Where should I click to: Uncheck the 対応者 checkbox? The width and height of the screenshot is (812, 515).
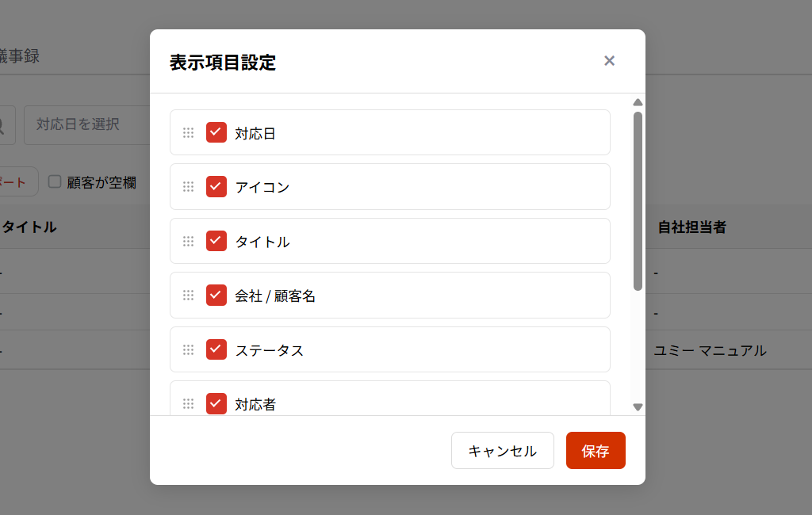click(x=216, y=403)
